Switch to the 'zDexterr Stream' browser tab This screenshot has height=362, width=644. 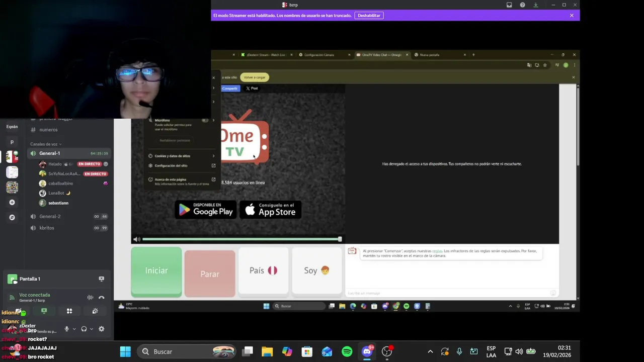265,55
